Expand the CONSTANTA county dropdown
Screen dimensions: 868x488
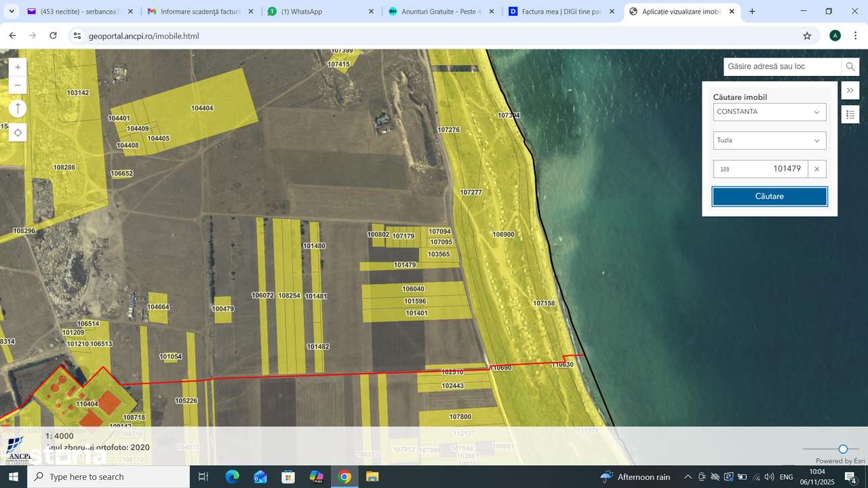(770, 112)
